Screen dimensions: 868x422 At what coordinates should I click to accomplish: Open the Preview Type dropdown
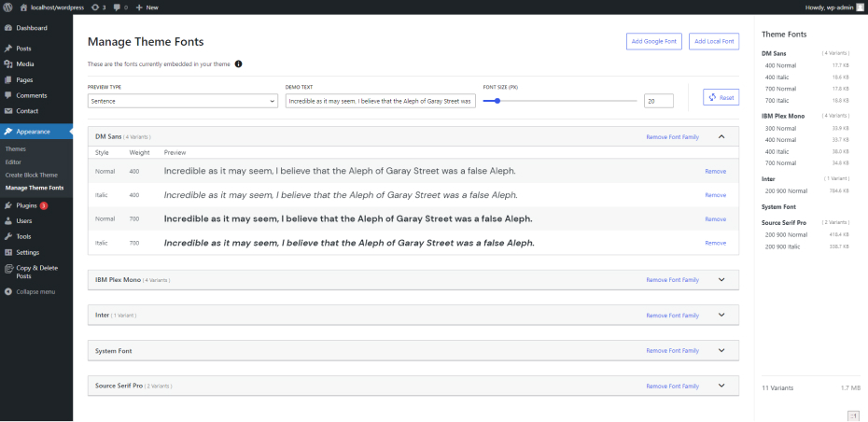tap(183, 101)
